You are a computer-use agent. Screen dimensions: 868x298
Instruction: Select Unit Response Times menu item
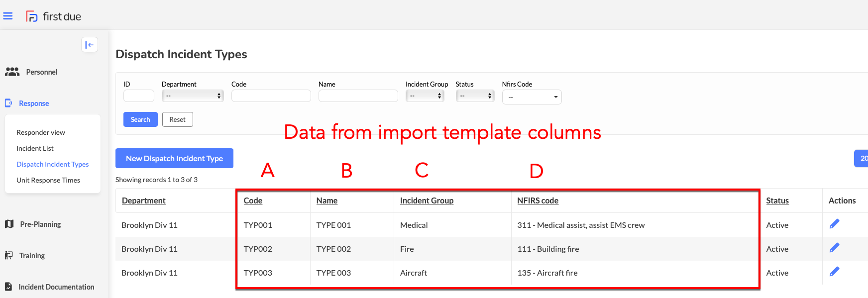[x=48, y=180]
